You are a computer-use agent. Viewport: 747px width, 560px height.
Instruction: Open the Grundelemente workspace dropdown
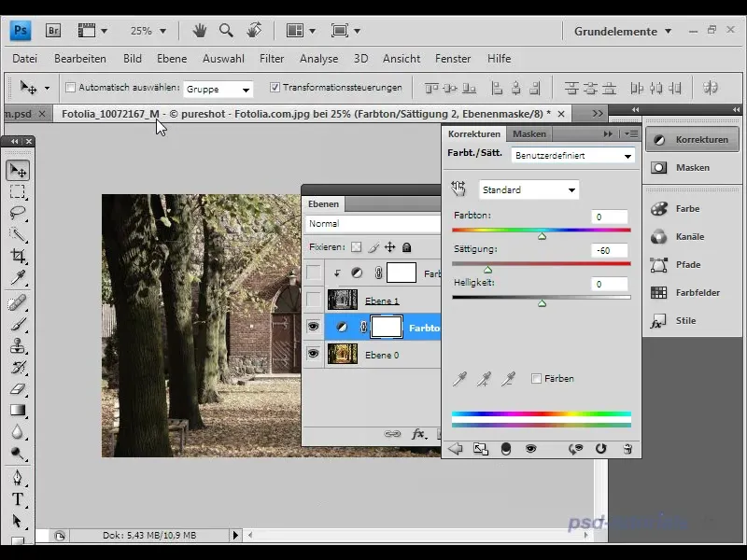coord(622,32)
